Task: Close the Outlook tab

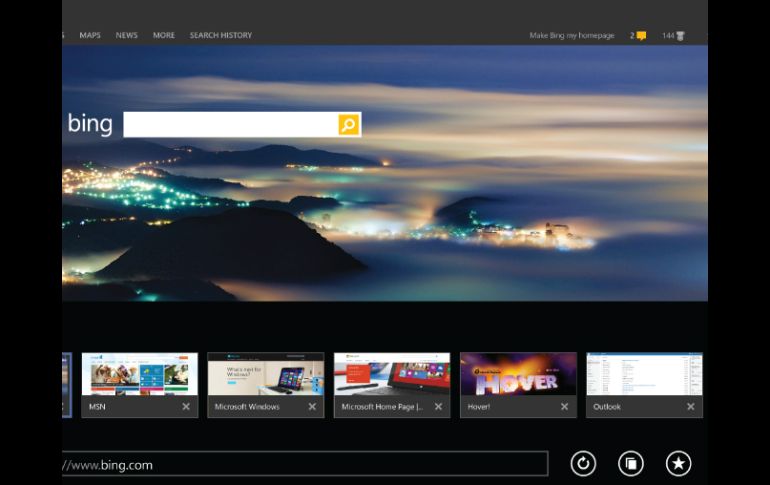Action: [x=690, y=407]
